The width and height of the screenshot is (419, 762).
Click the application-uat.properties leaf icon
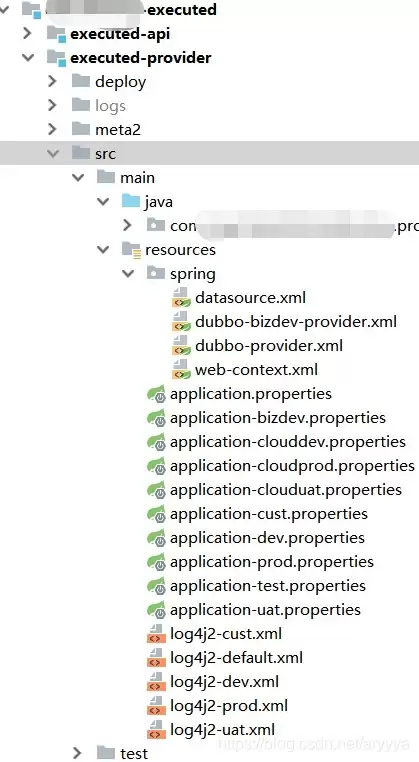coord(157,610)
